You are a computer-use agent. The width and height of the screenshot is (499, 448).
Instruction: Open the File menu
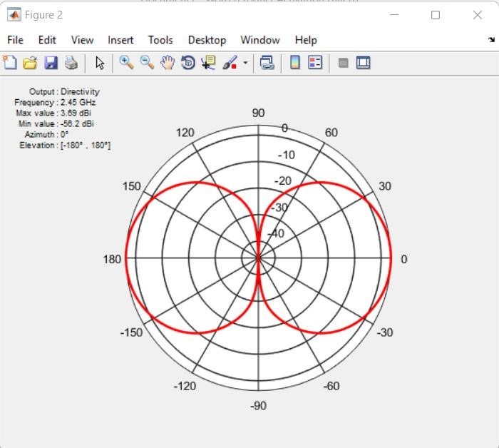click(x=15, y=40)
